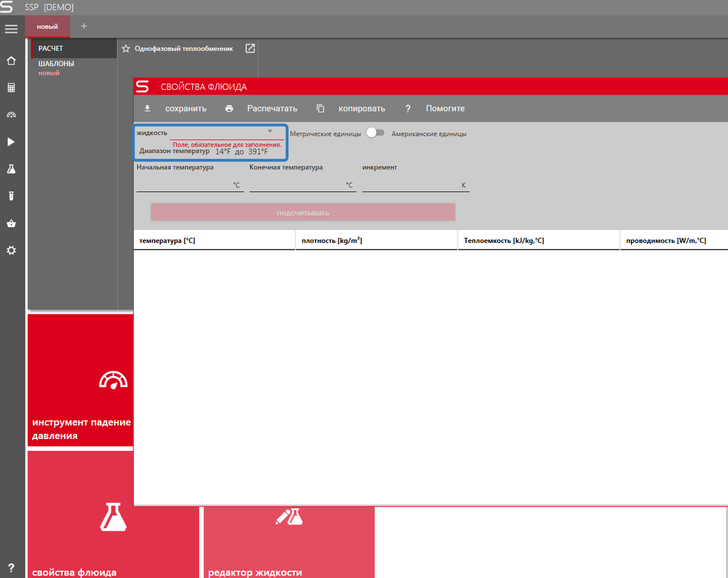Select ШАБЛОНЫ in the left panel
This screenshot has width=728, height=578.
(56, 63)
